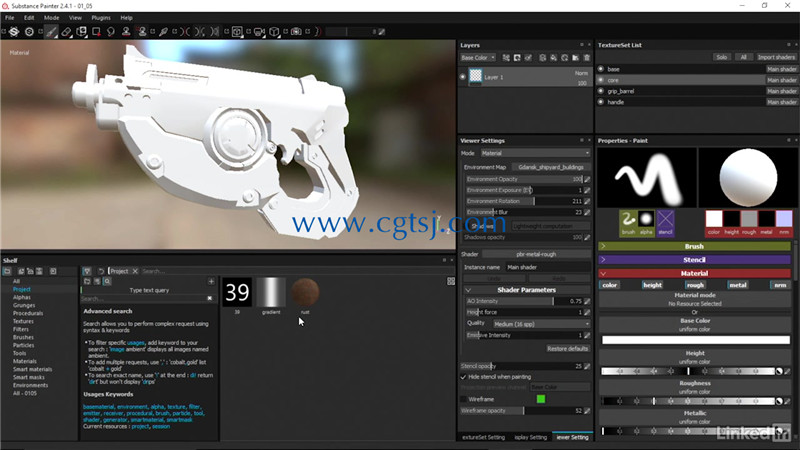
Task: Click the Import shaders button
Action: (776, 57)
